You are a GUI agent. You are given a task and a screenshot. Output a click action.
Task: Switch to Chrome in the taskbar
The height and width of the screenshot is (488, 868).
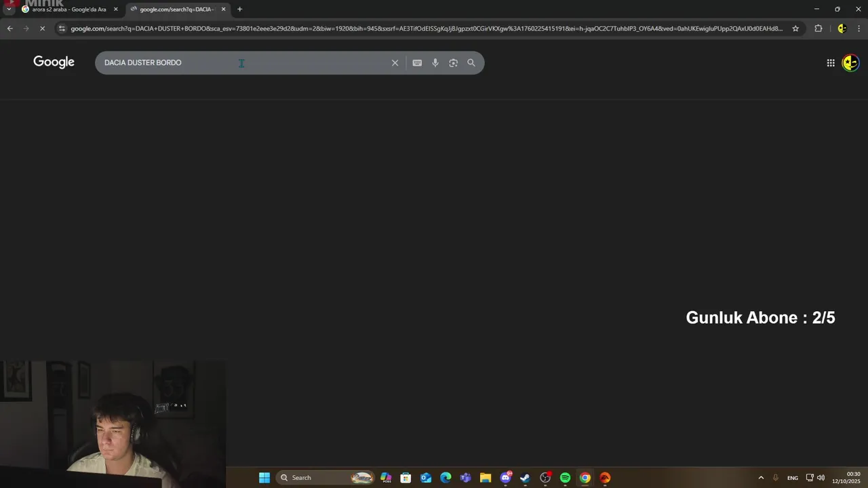coord(585,478)
